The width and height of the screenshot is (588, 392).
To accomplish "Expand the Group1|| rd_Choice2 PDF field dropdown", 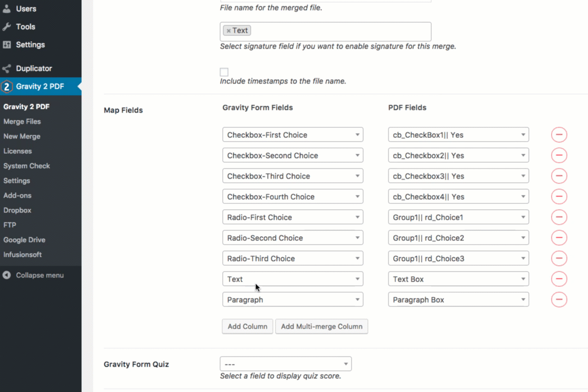I will 458,238.
